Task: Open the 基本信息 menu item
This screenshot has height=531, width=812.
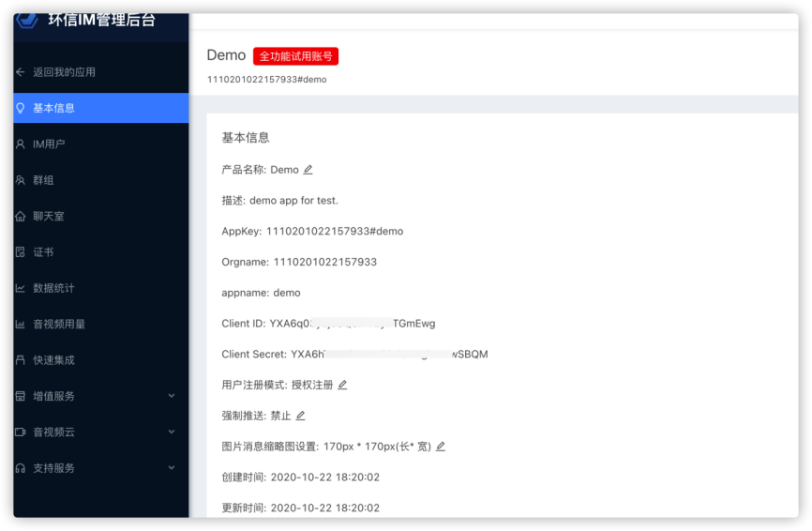Action: coord(101,108)
